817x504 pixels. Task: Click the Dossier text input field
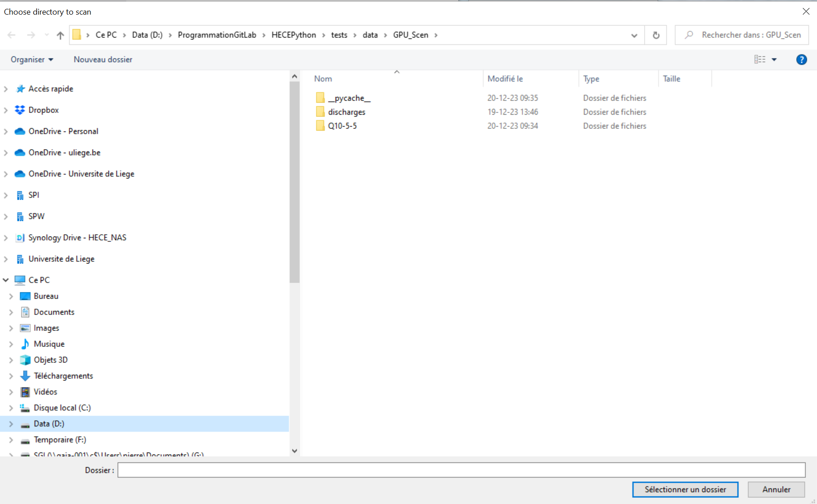(x=461, y=470)
